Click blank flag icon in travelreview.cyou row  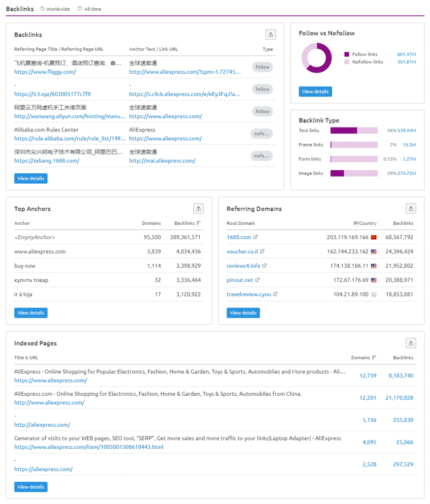tap(374, 294)
